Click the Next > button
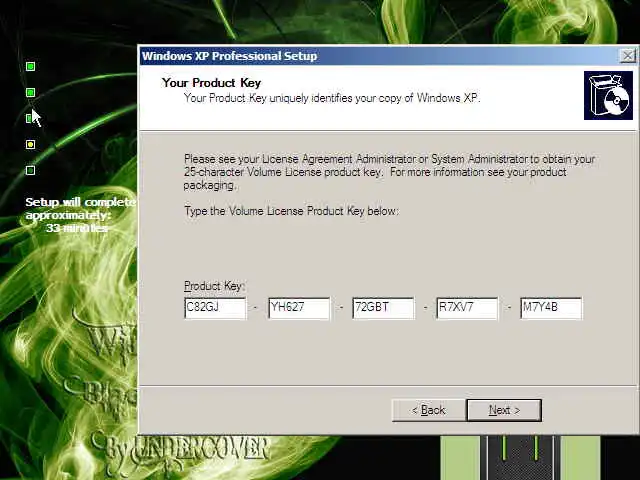The image size is (640, 480). click(504, 410)
